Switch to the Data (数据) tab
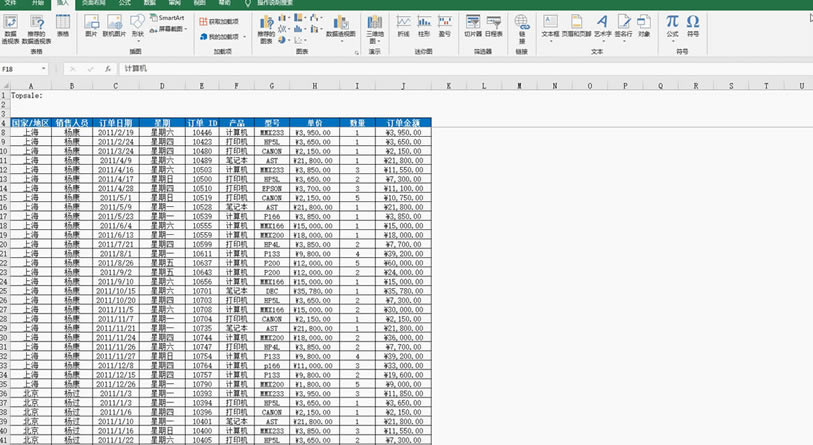The image size is (813, 445). (x=149, y=3)
